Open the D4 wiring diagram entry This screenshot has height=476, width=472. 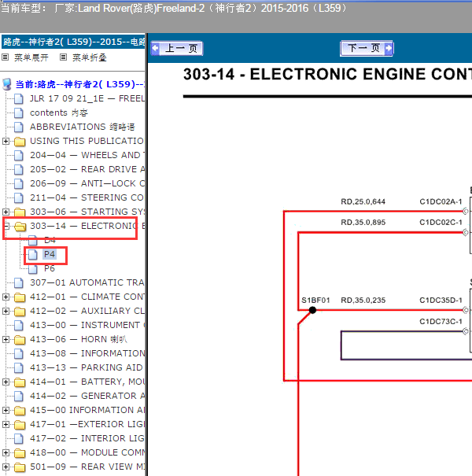[50, 240]
